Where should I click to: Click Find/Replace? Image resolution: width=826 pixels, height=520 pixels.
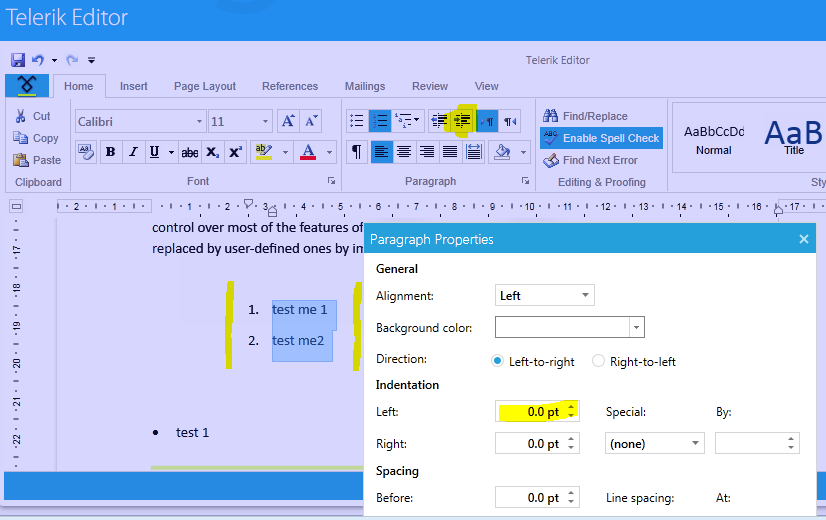tap(585, 116)
